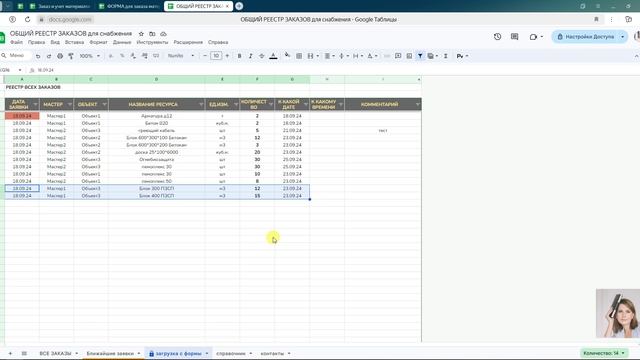Open the Данные menu
The width and height of the screenshot is (640, 360).
(x=122, y=42)
